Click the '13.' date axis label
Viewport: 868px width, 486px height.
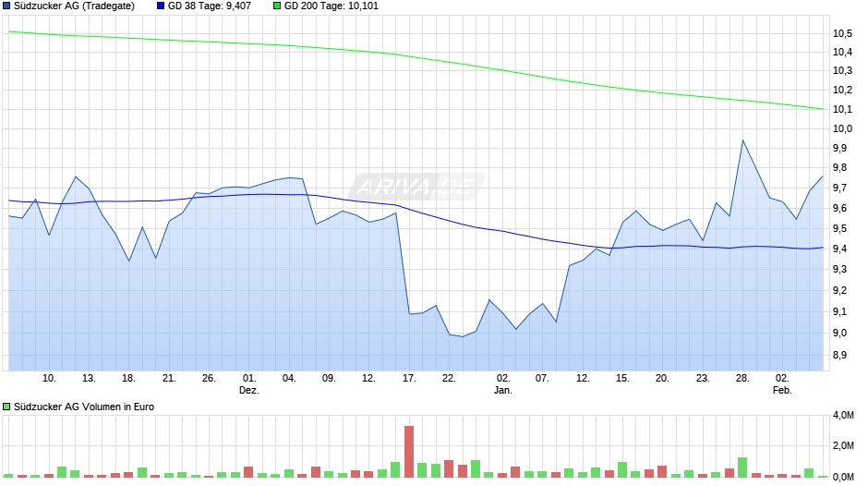(90, 379)
